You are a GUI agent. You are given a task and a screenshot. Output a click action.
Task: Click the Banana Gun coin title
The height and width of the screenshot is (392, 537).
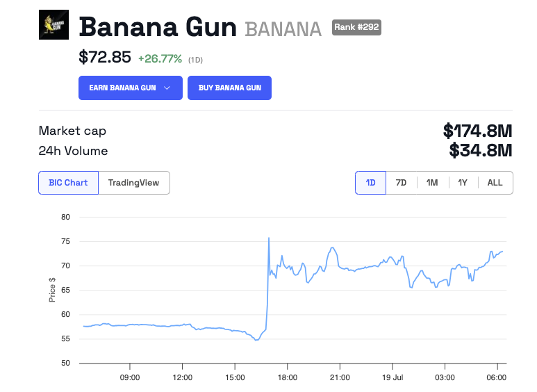tap(158, 27)
